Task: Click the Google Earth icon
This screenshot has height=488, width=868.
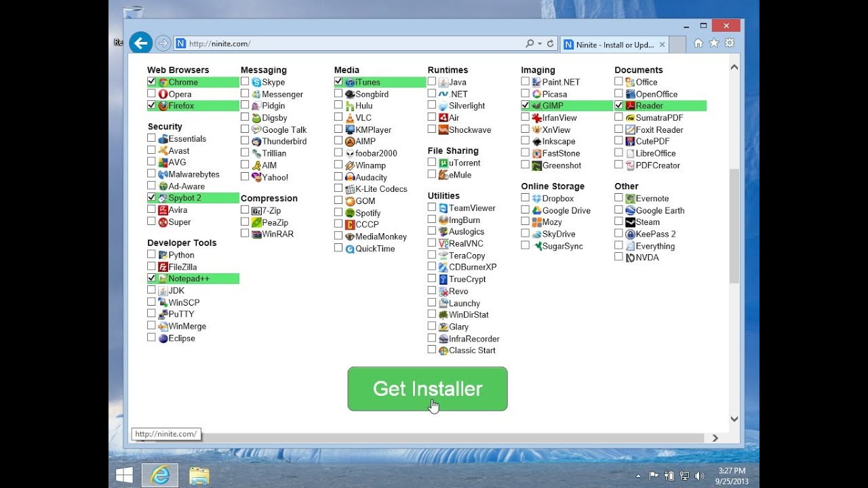Action: pos(630,210)
